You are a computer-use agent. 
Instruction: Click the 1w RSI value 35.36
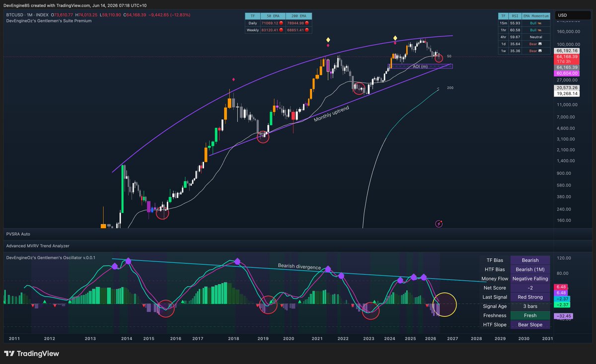[x=515, y=51]
